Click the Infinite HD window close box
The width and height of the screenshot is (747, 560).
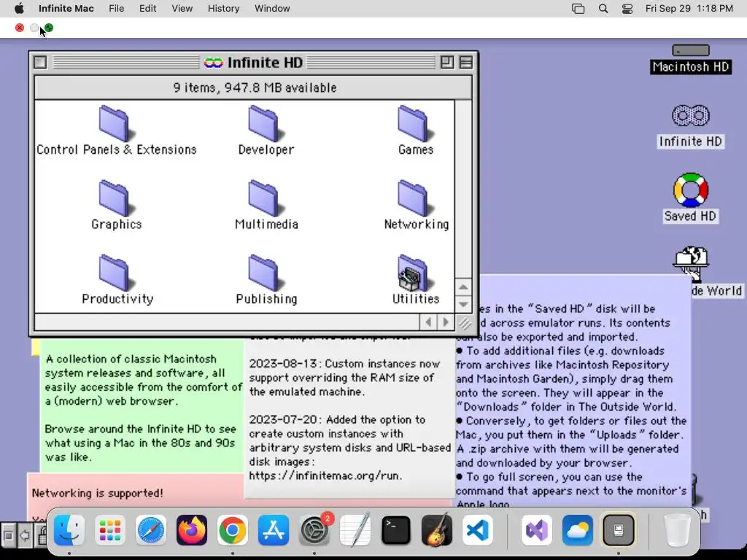[x=41, y=63]
